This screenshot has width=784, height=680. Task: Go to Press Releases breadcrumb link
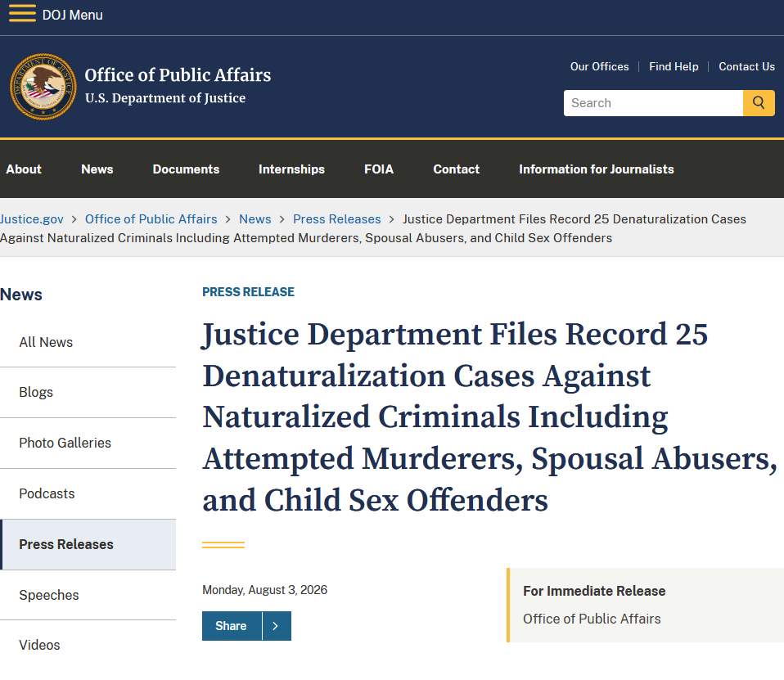(336, 219)
